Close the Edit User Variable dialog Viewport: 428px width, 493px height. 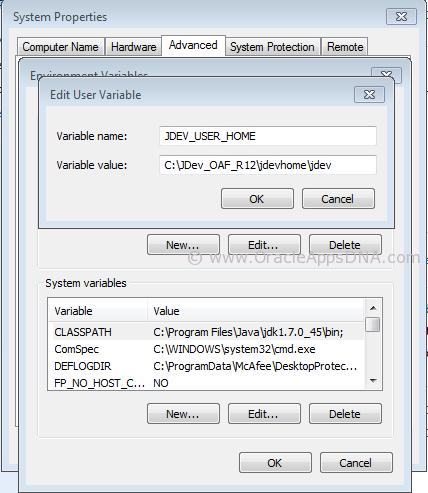(x=369, y=95)
